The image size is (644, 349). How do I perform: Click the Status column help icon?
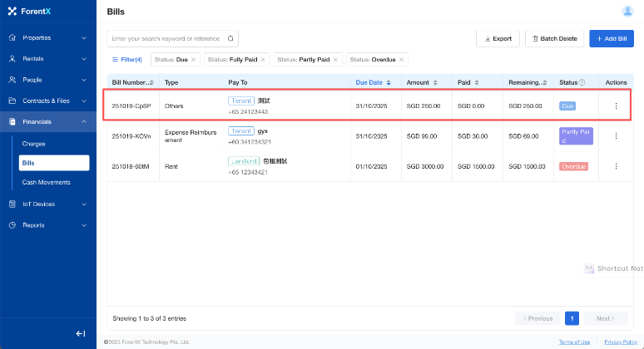582,82
